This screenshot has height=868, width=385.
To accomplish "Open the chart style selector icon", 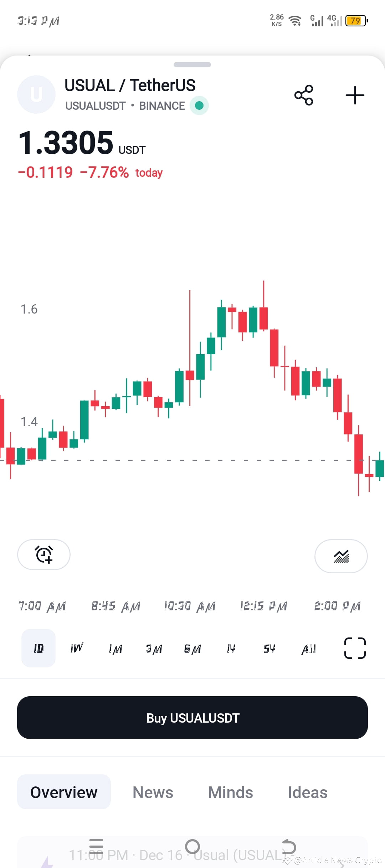I will click(x=341, y=557).
